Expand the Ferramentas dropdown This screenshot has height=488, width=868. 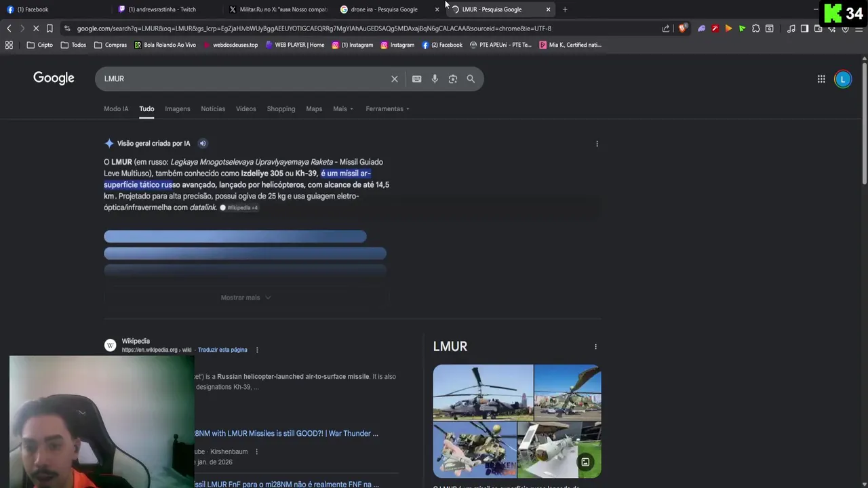coord(387,108)
